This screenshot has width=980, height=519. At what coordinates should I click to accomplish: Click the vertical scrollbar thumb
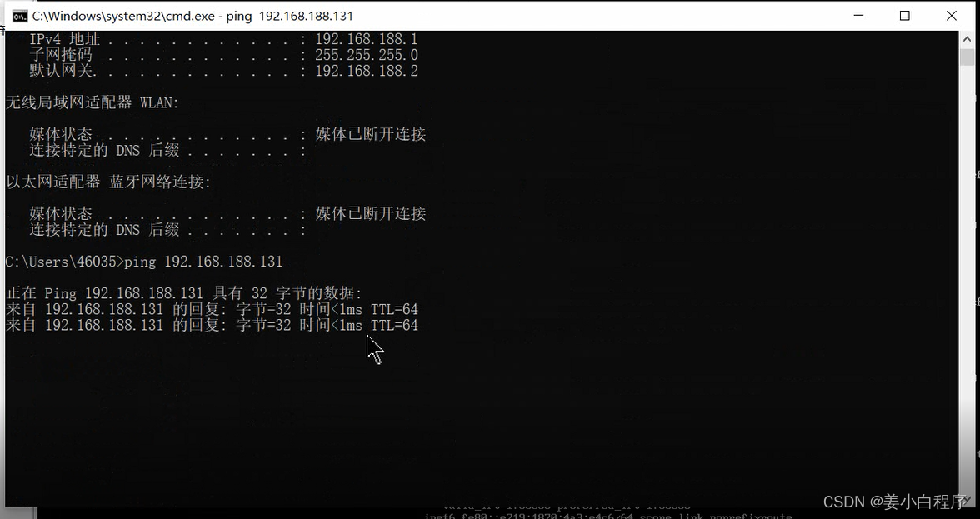click(x=967, y=57)
